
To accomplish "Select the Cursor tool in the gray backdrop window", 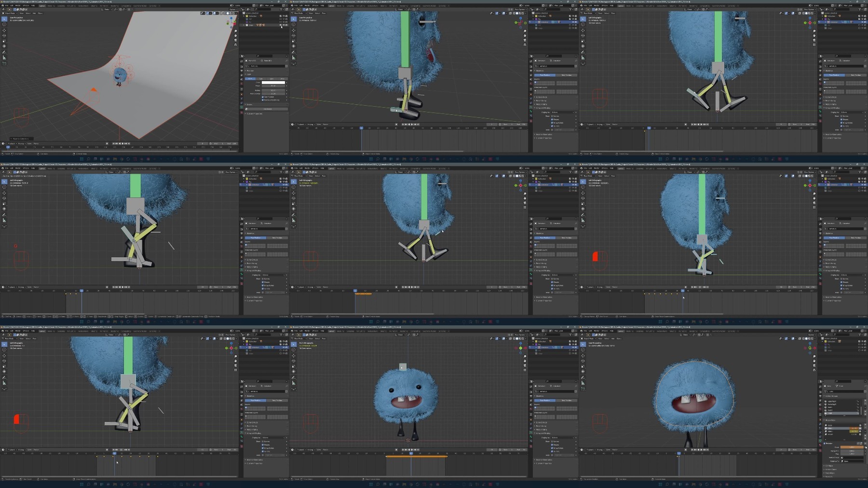I will 4,24.
